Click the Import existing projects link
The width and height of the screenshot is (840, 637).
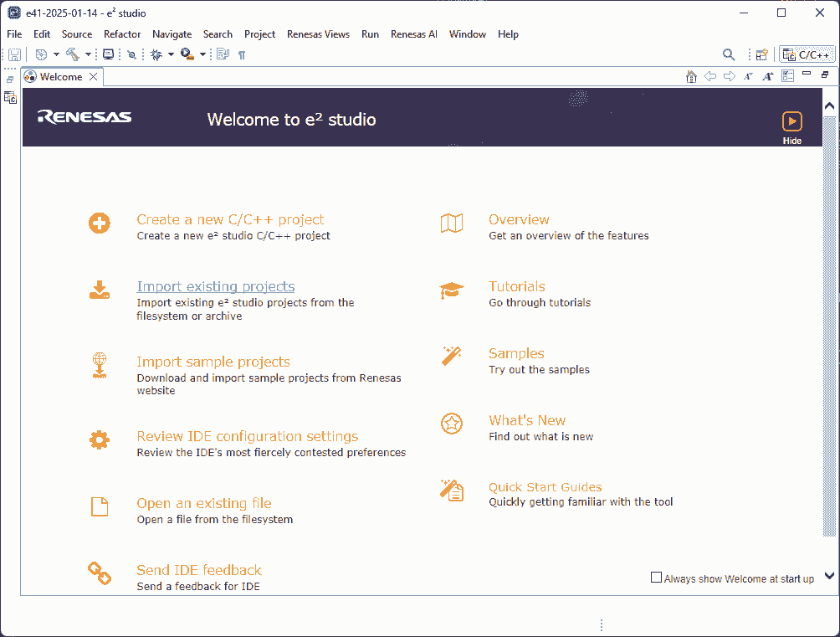click(x=215, y=286)
